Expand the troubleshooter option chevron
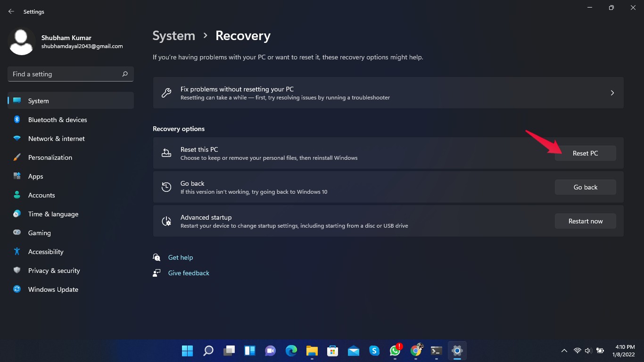644x362 pixels. (x=612, y=93)
